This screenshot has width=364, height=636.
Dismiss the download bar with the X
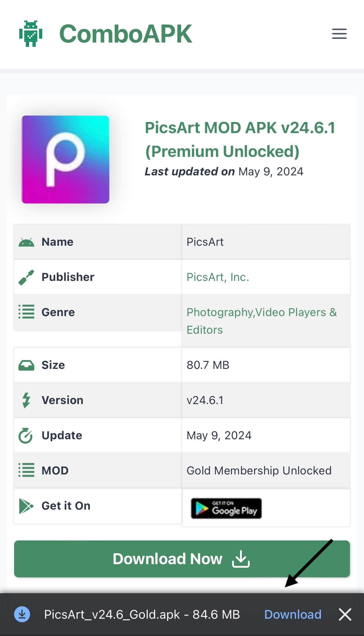tap(345, 615)
